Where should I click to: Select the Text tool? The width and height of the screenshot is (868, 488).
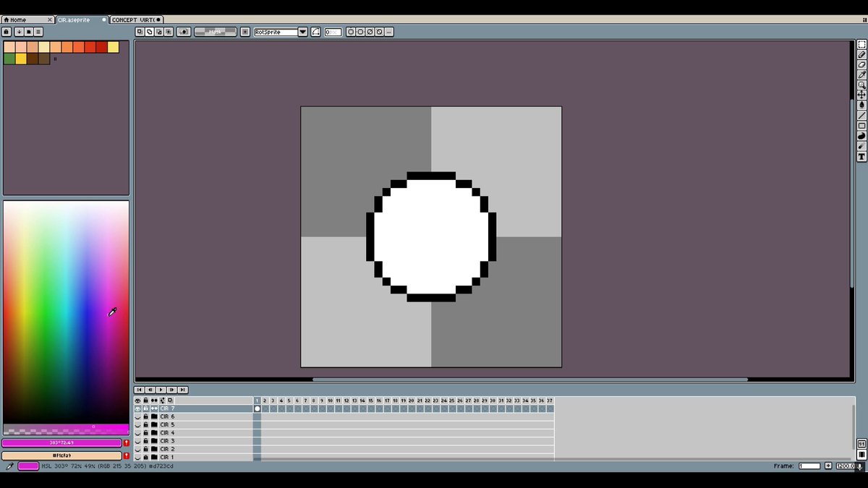(x=861, y=157)
